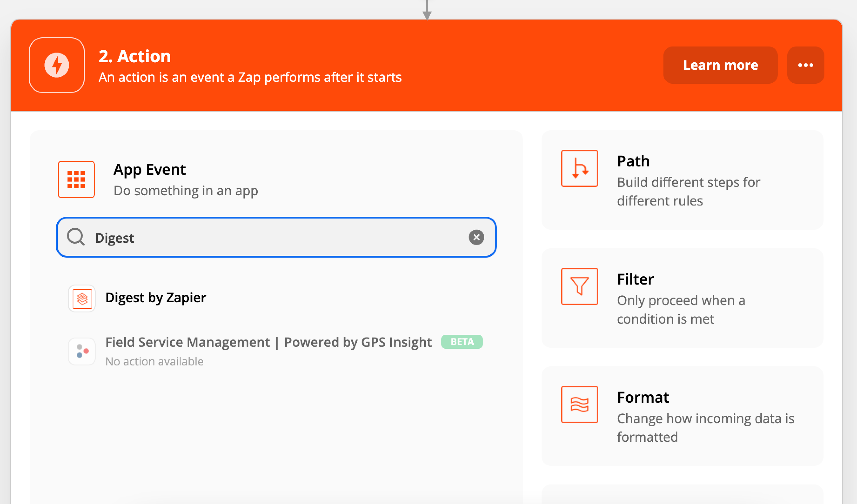Viewport: 857px width, 504px height.
Task: Click the Path branching icon
Action: (x=579, y=168)
